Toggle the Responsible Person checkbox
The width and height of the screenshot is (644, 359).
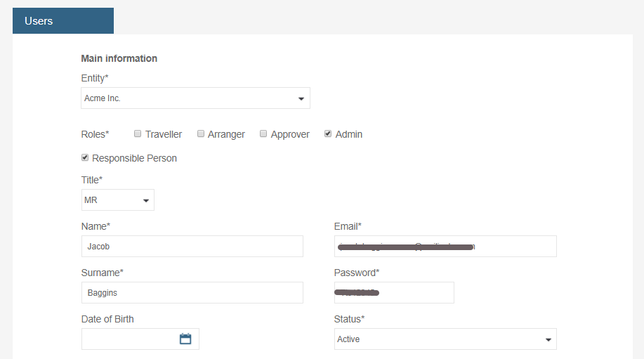(85, 157)
